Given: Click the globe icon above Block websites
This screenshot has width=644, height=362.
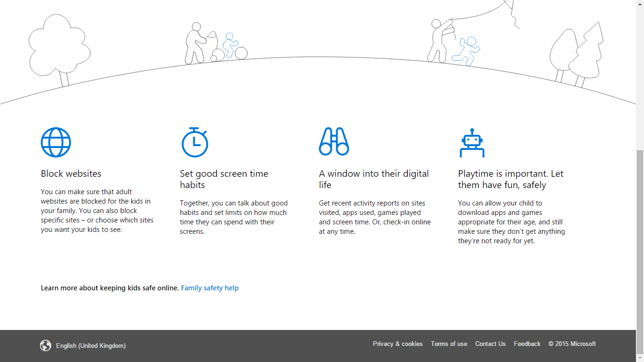Looking at the screenshot, I should (56, 142).
